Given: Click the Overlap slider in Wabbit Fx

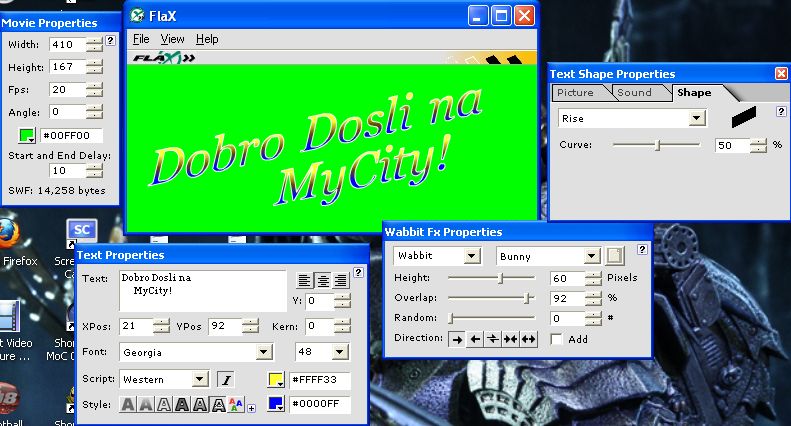Looking at the screenshot, I should [491, 298].
